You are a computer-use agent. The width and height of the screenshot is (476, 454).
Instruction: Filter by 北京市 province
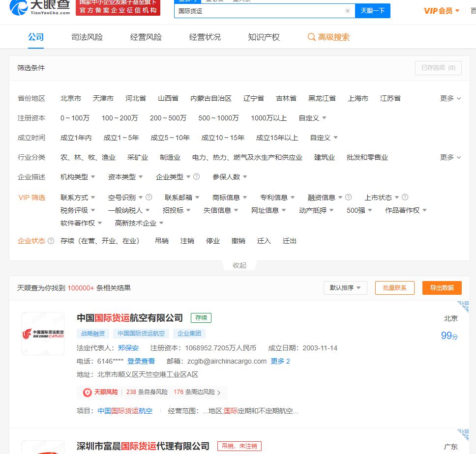point(71,98)
